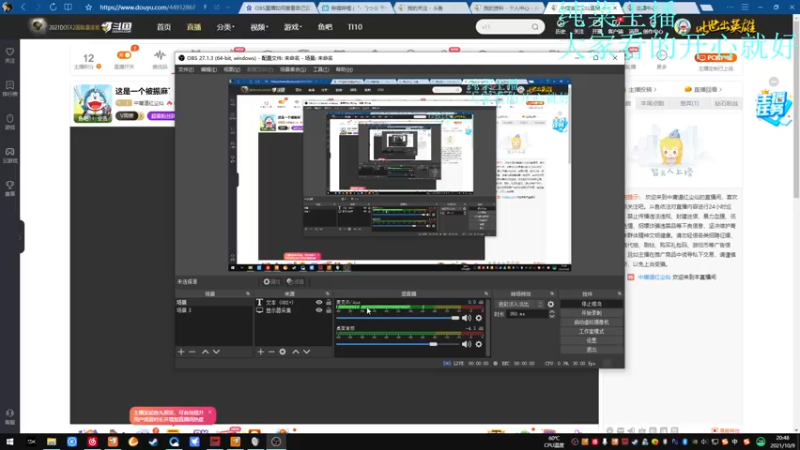Image resolution: width=800 pixels, height=450 pixels.
Task: Click the Filters button next to Properties
Action: point(295,282)
